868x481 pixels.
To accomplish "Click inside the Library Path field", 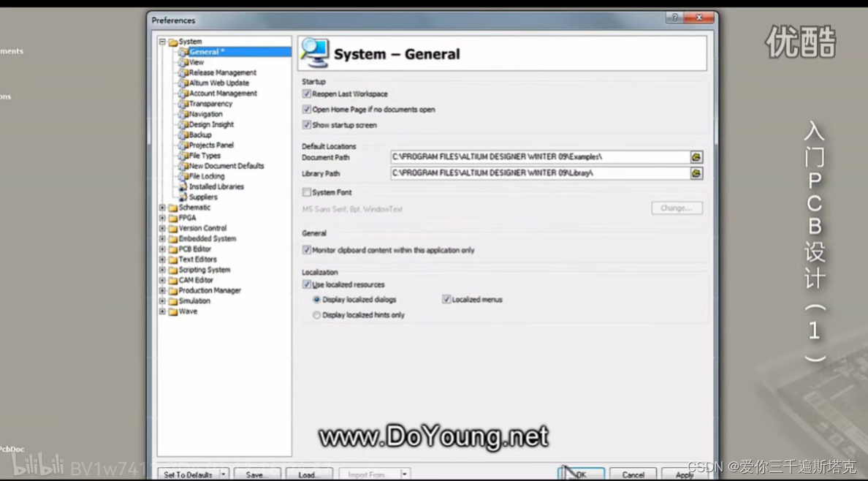I will click(x=540, y=173).
